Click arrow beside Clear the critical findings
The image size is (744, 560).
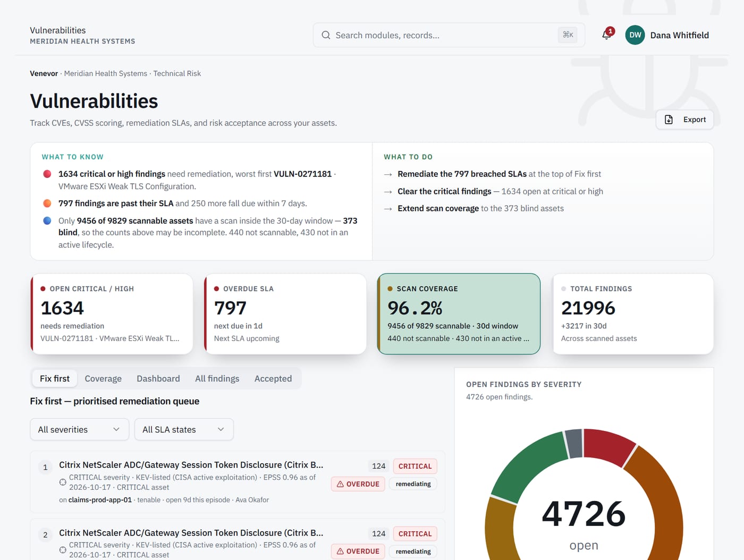click(x=388, y=192)
